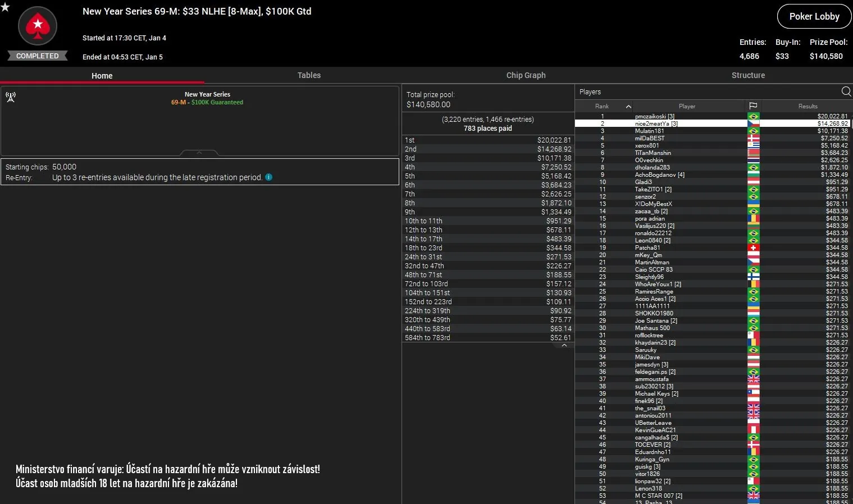
Task: Click the COMPLETED status badge
Action: click(x=37, y=56)
